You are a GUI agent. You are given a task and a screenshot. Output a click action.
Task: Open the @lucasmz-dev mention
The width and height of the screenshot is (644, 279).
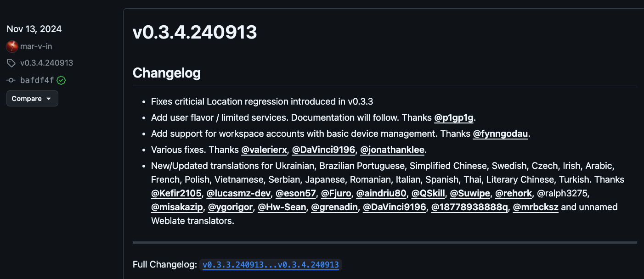click(238, 193)
